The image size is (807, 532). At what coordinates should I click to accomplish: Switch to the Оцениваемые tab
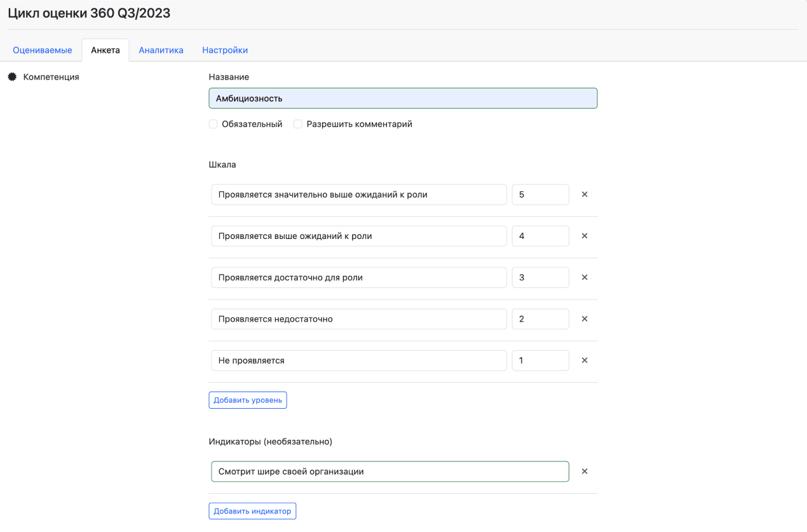[x=43, y=50]
